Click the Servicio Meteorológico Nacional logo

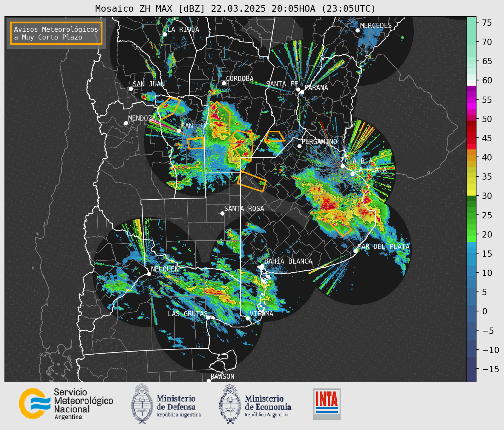[66, 404]
